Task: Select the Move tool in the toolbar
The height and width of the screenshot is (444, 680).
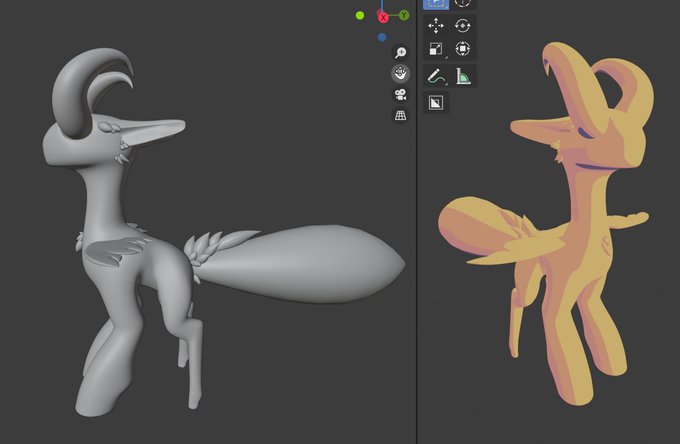Action: point(436,26)
